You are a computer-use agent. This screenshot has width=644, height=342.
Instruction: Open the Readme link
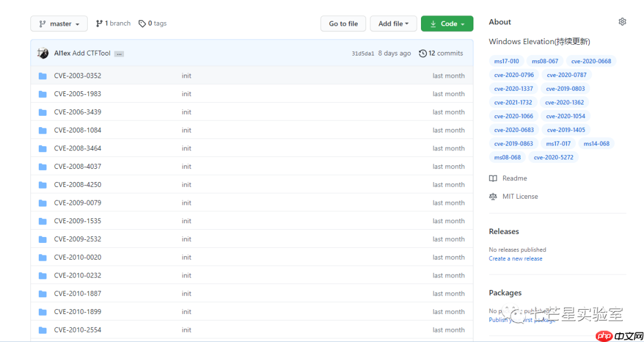pyautogui.click(x=515, y=178)
